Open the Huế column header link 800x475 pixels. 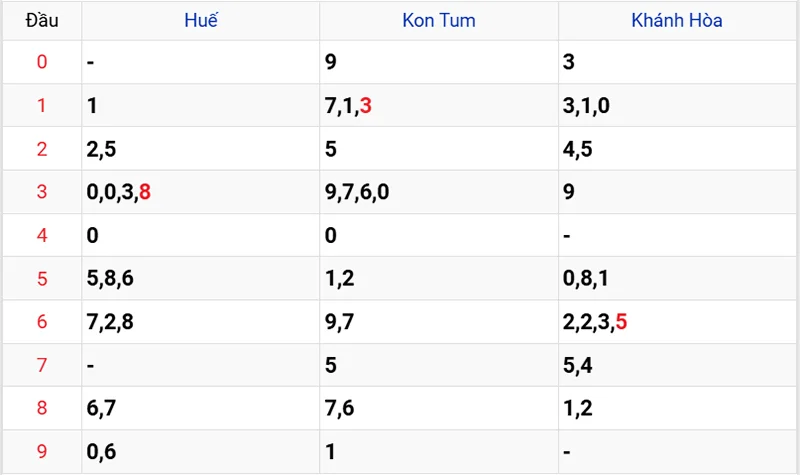pos(200,20)
